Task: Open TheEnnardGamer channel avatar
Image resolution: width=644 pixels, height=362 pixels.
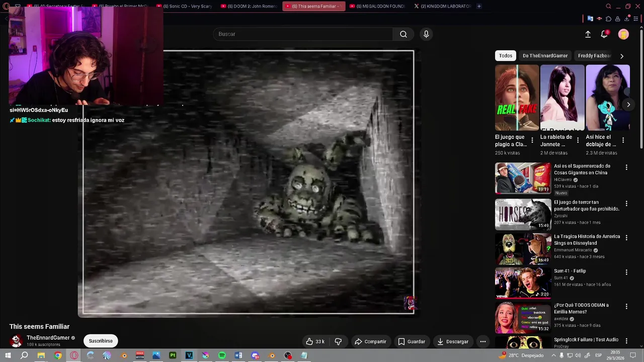Action: click(16, 341)
